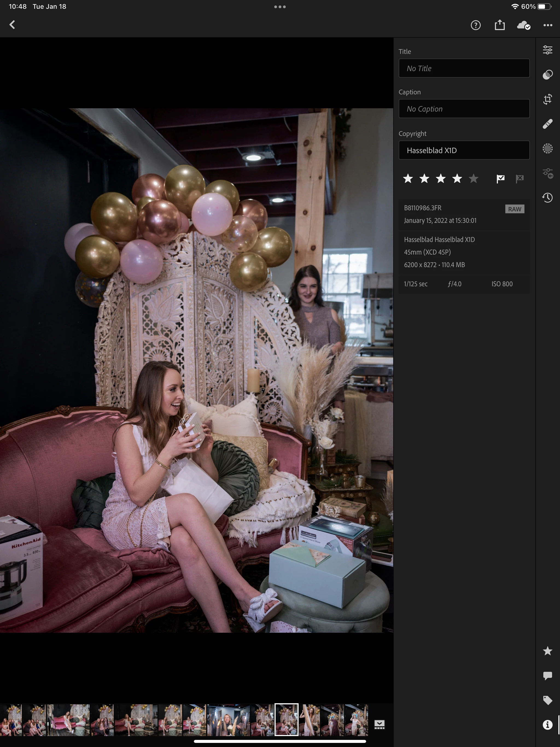Set rating to five stars
Image resolution: width=560 pixels, height=747 pixels.
point(474,179)
